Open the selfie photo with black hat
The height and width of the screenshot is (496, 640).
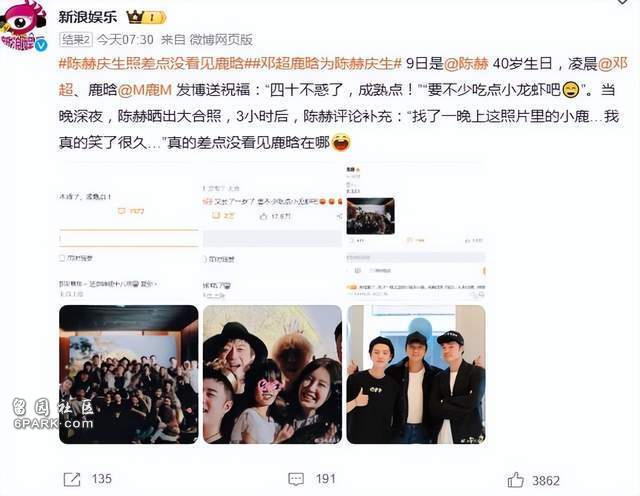click(272, 374)
